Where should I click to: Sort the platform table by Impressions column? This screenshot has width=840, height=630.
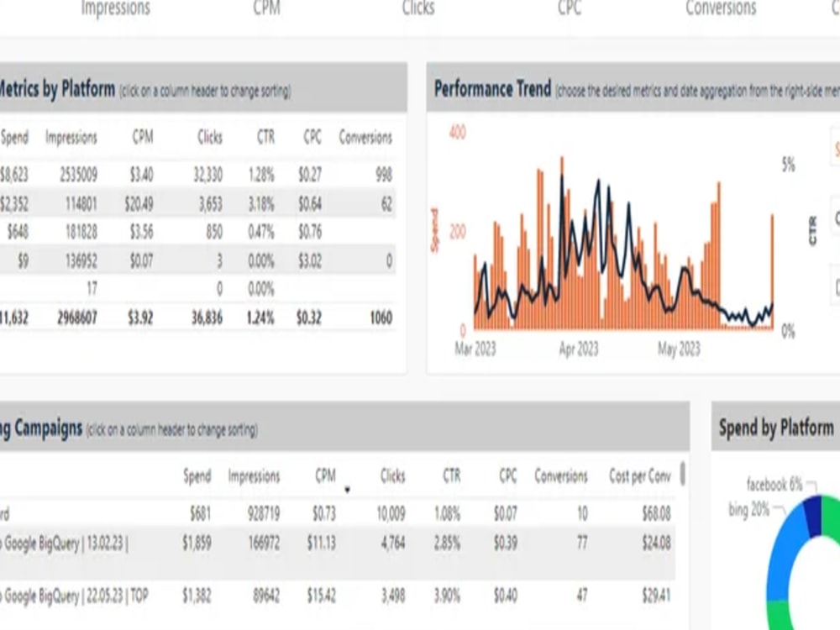pos(71,137)
